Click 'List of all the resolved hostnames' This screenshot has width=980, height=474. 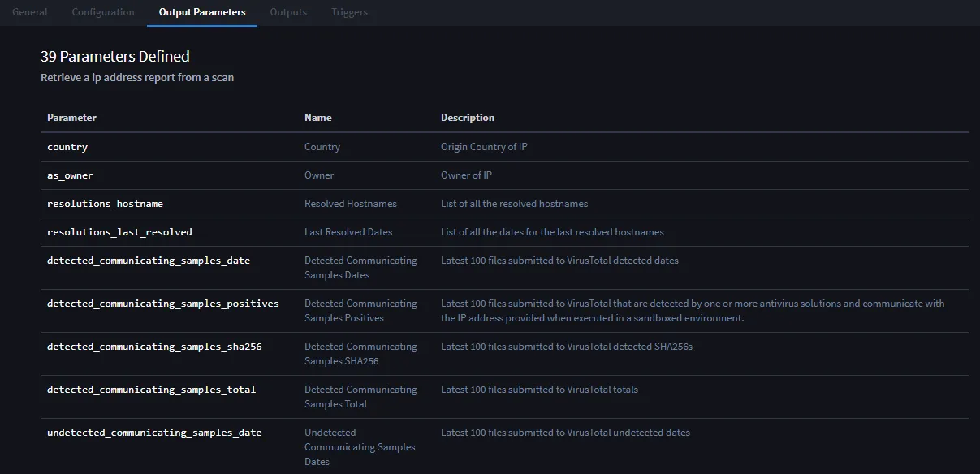pyautogui.click(x=514, y=204)
